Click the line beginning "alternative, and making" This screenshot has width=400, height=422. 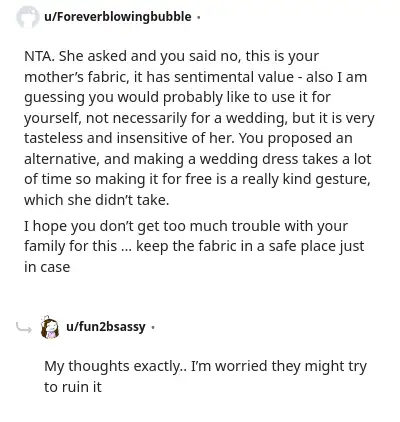198,159
